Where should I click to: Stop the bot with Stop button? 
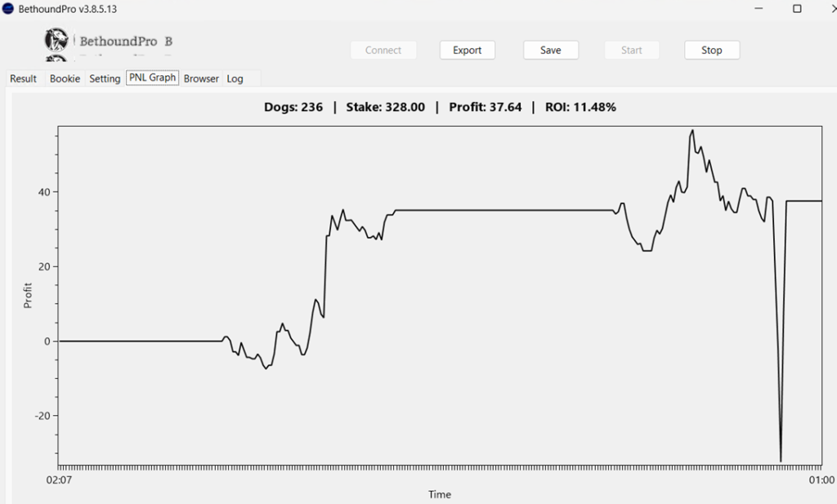[711, 50]
